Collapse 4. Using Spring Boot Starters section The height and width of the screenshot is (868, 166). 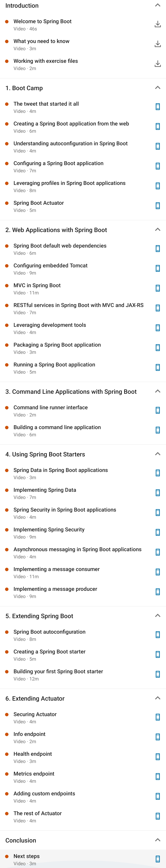(x=158, y=454)
